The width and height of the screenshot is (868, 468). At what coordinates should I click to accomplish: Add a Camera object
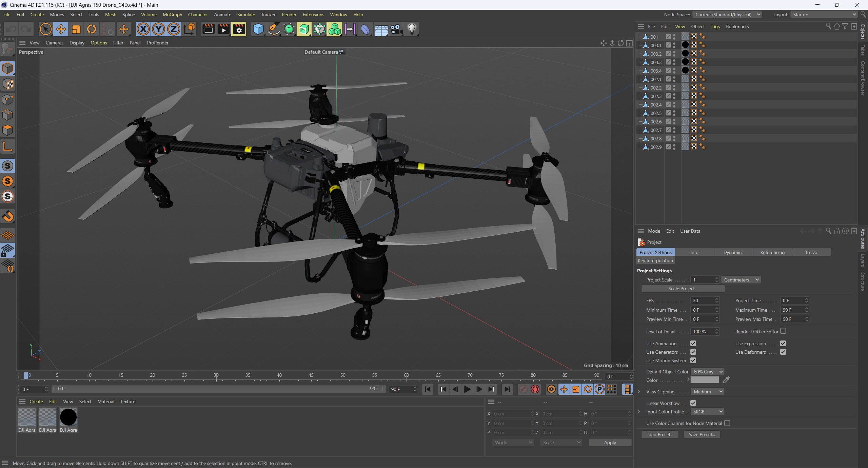pyautogui.click(x=396, y=29)
